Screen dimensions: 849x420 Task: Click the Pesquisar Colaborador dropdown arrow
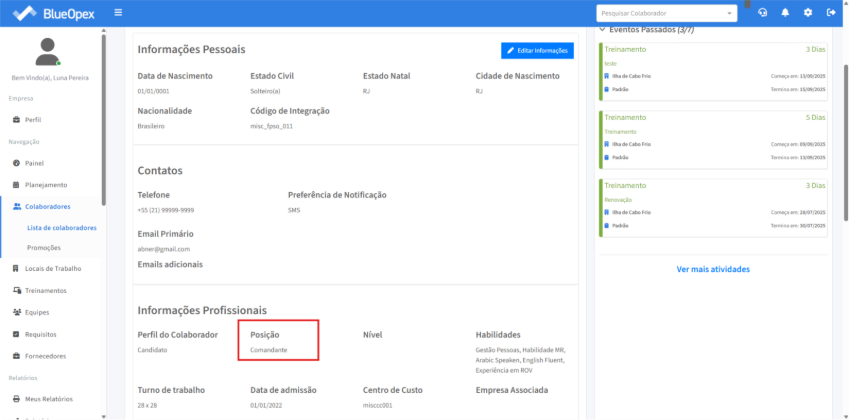(x=729, y=14)
